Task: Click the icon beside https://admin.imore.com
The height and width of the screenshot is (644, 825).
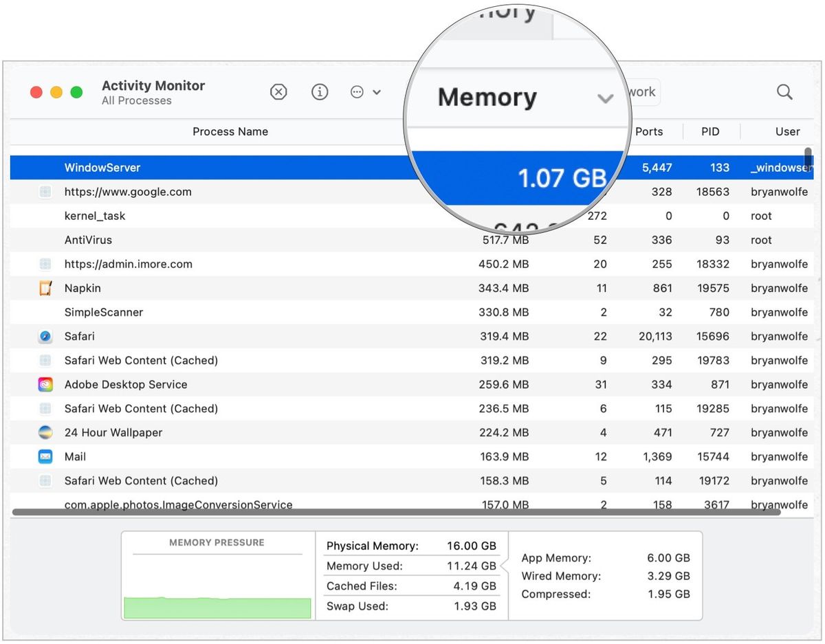Action: [45, 264]
